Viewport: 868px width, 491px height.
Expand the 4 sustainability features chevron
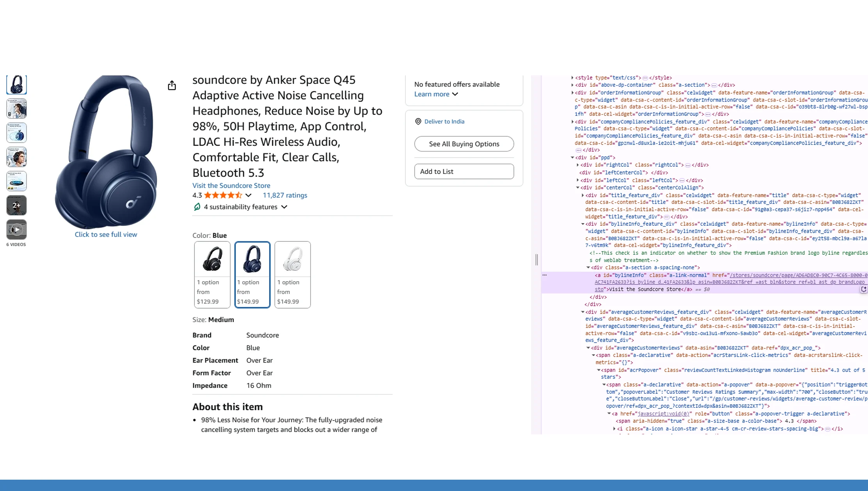coord(284,207)
